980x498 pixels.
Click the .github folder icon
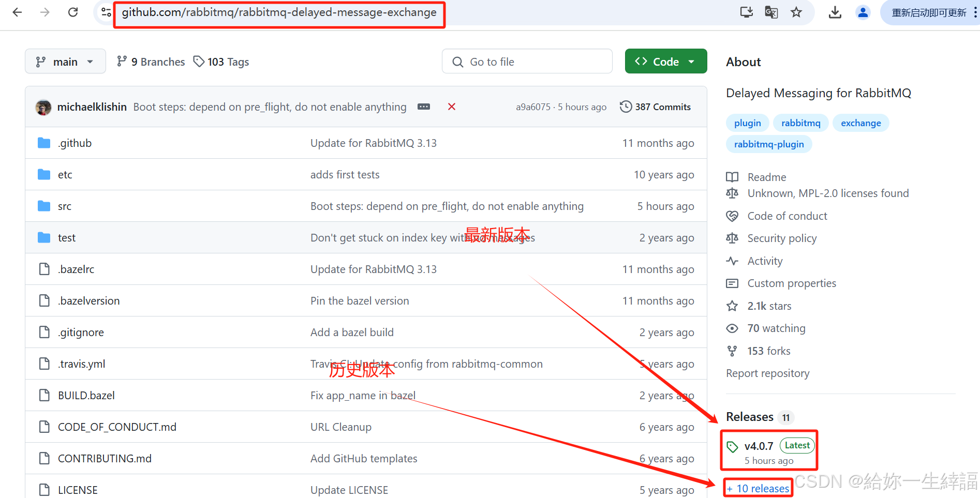point(44,143)
